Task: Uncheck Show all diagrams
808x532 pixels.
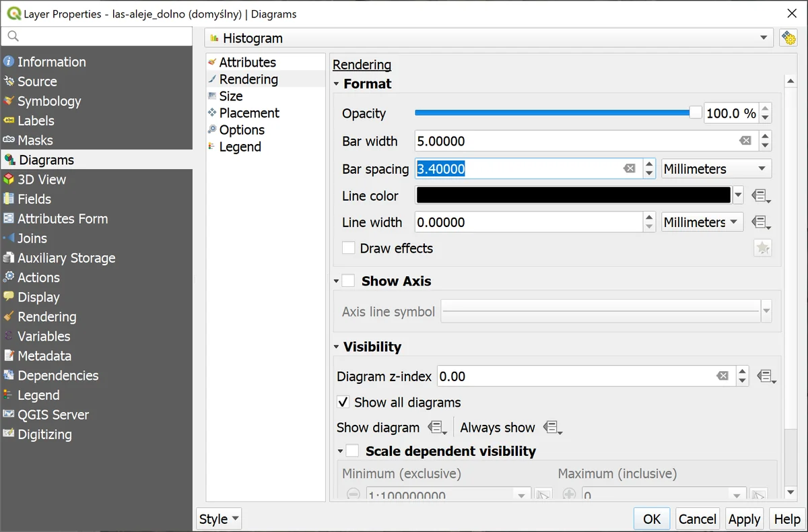Action: (x=343, y=403)
